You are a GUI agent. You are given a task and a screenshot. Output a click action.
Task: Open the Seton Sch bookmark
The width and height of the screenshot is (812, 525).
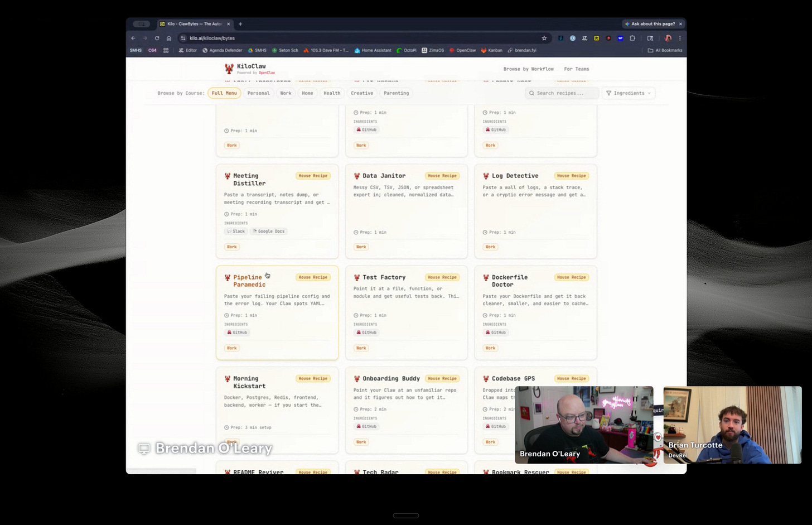tap(285, 50)
